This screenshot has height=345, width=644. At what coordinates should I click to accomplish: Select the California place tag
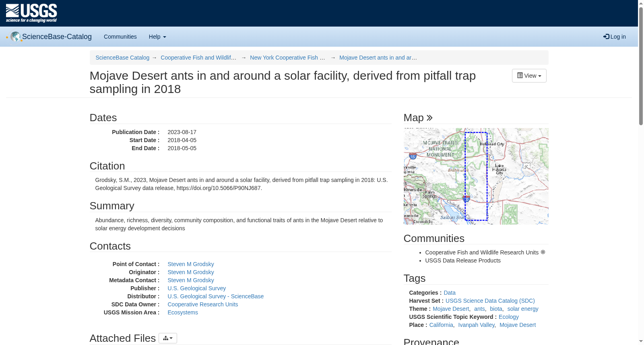pyautogui.click(x=441, y=325)
